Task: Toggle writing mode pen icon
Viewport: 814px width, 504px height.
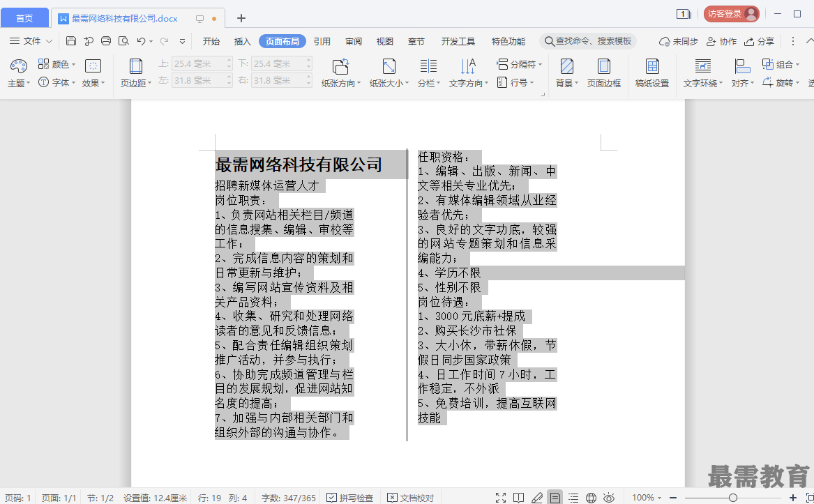Action: 537,498
